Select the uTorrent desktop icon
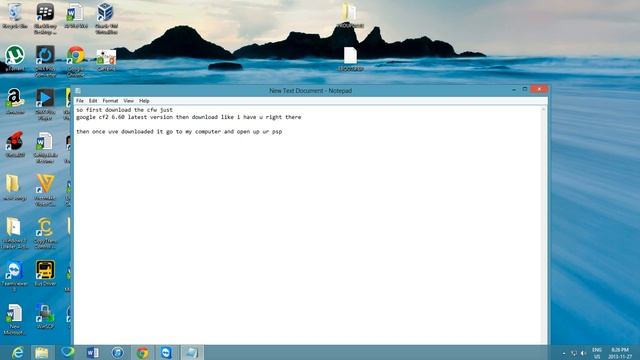 15,58
